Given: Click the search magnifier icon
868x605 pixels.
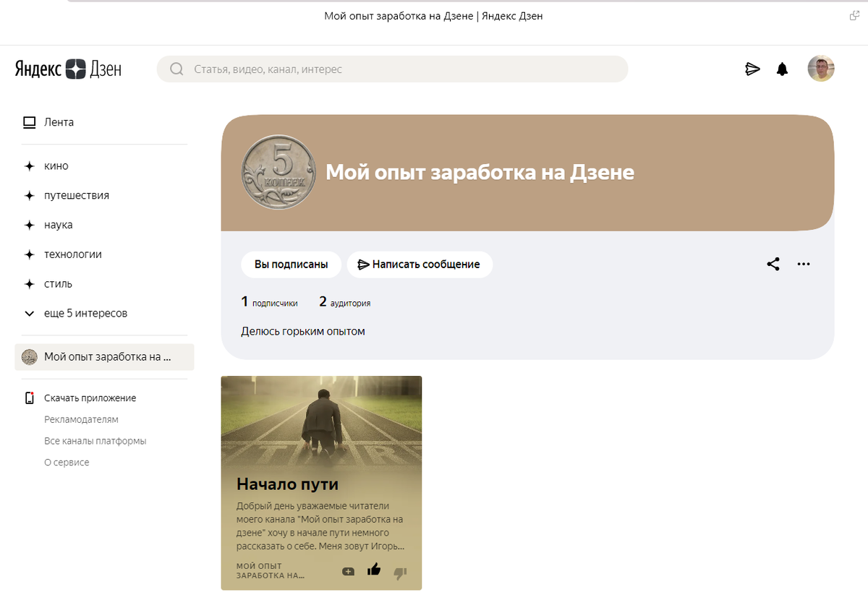Looking at the screenshot, I should 176,69.
